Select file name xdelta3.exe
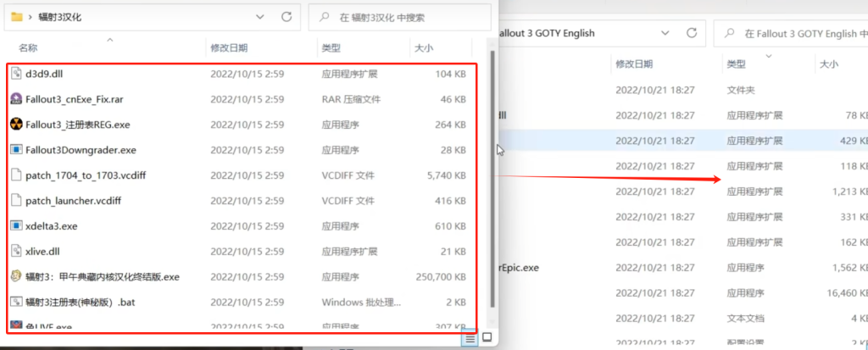Viewport: 868px width, 350px height. click(52, 226)
